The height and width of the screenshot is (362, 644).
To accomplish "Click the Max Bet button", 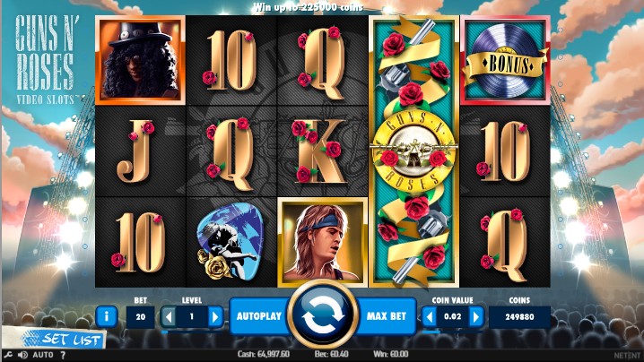I will pyautogui.click(x=386, y=316).
